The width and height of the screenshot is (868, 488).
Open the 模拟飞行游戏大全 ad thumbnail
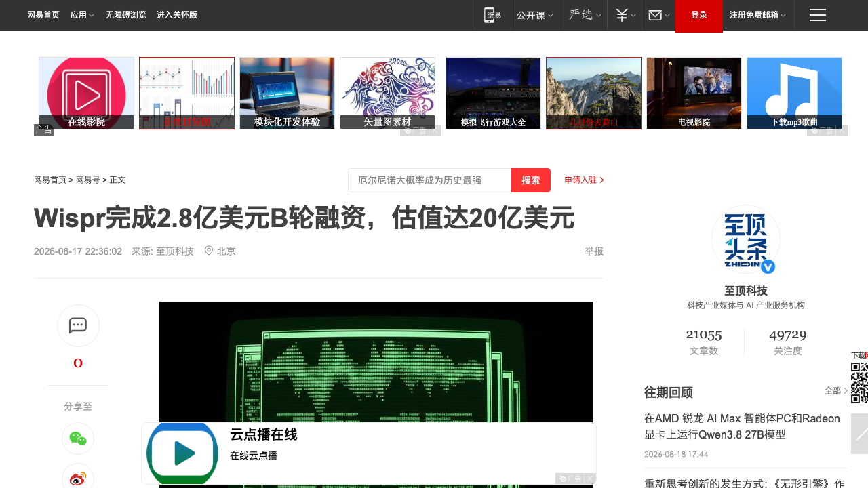pyautogui.click(x=493, y=93)
